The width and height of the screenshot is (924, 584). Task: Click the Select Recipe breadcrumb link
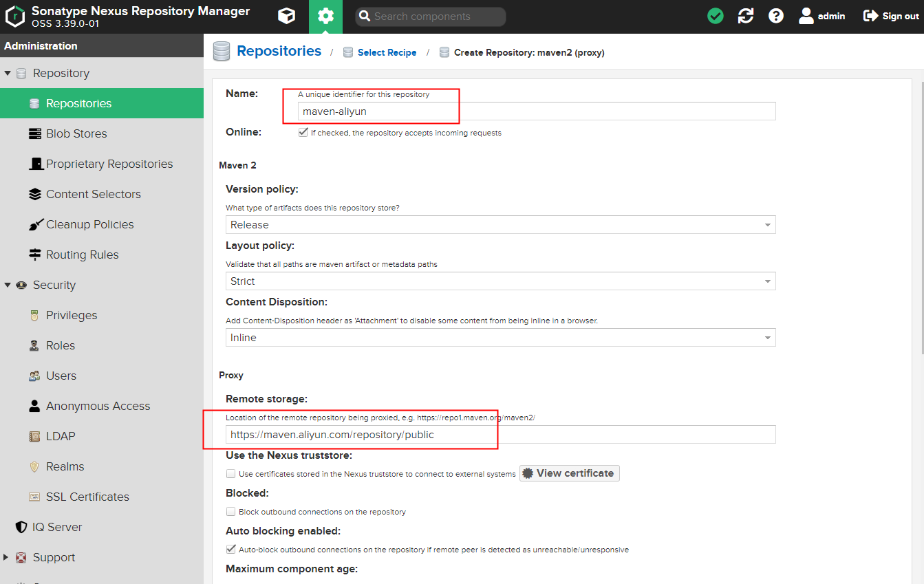click(x=387, y=52)
